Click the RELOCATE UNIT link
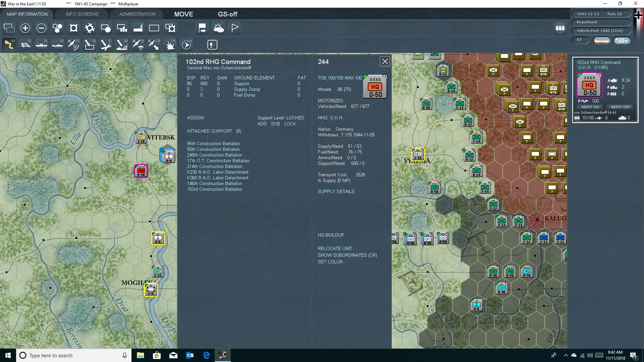644x362 pixels. 335,248
